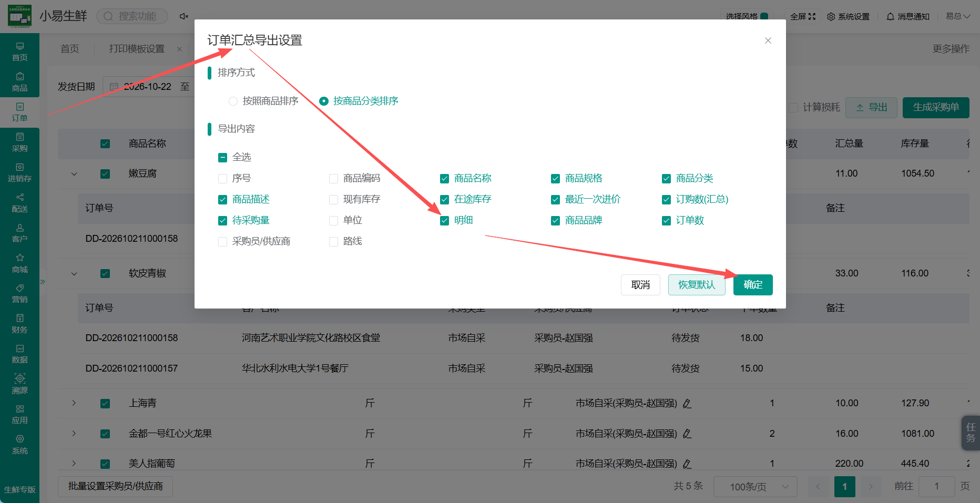
Task: Select 按照商品排序 radio option
Action: [x=263, y=101]
